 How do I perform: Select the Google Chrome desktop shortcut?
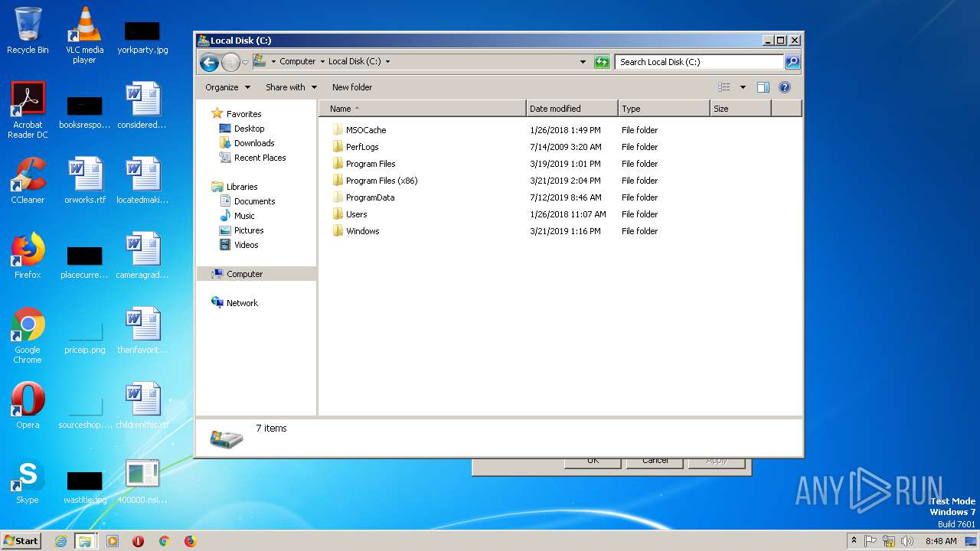click(x=28, y=335)
